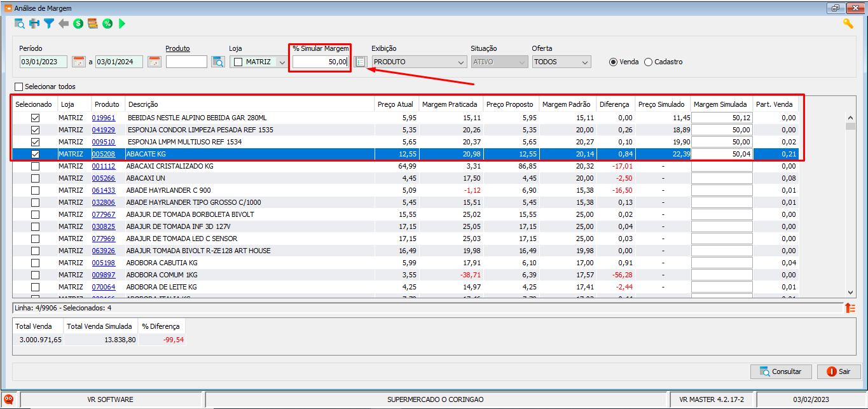Click the print toolbar icon
The height and width of the screenshot is (409, 868).
pyautogui.click(x=34, y=24)
